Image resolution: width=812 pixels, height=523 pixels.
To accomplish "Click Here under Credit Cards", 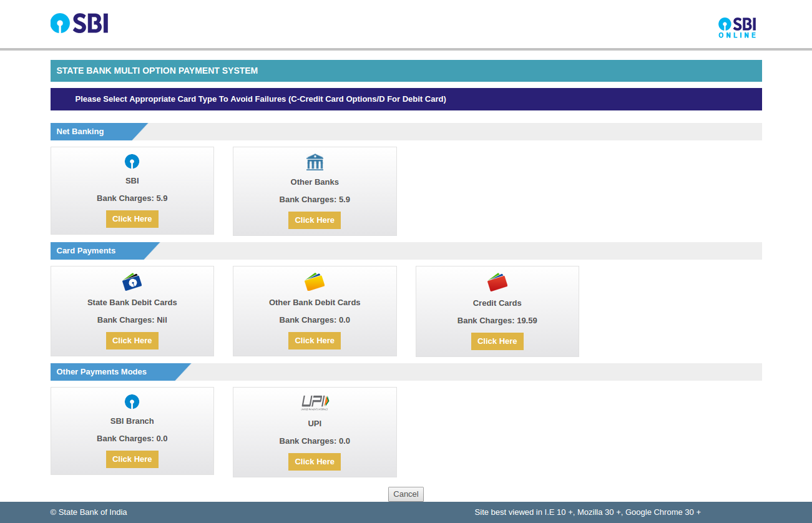I will pyautogui.click(x=497, y=341).
